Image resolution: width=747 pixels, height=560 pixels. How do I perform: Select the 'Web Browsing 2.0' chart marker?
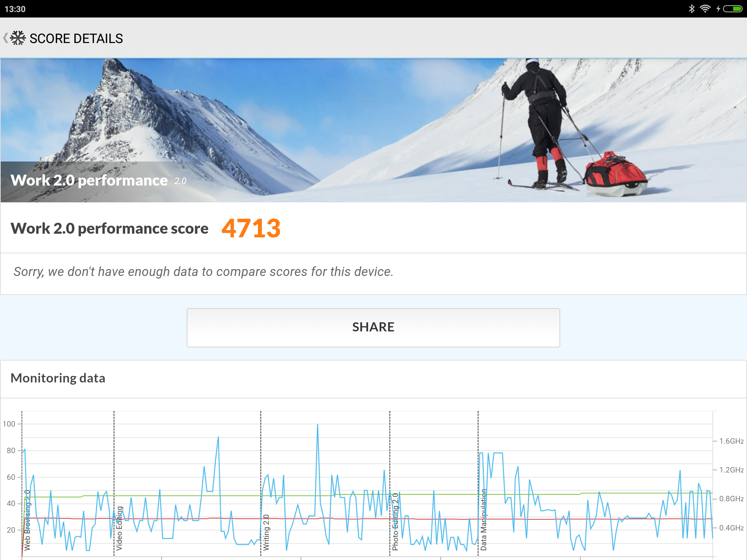(27, 520)
